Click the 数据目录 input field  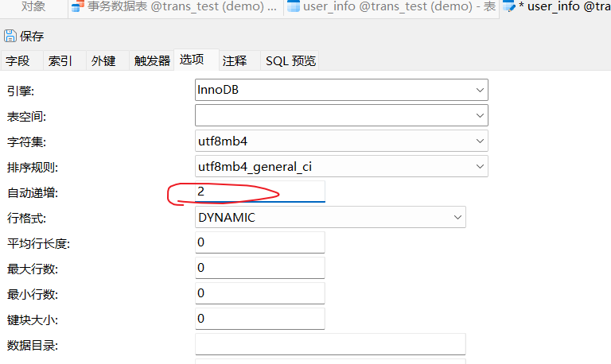(329, 344)
